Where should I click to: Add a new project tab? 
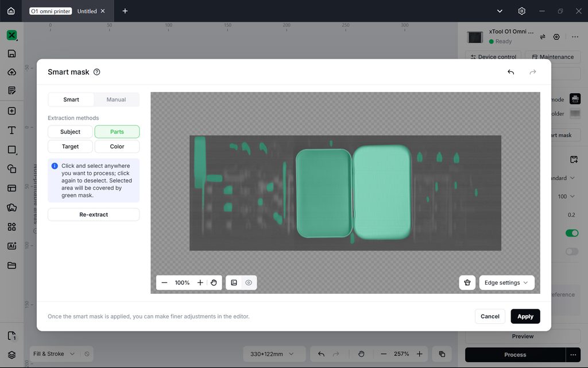pos(125,11)
